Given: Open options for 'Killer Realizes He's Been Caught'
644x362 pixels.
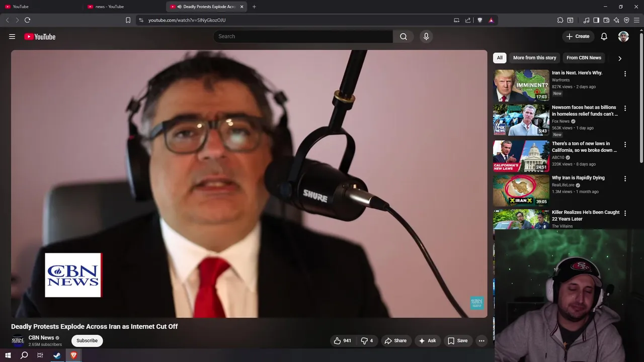Looking at the screenshot, I should pos(625,213).
